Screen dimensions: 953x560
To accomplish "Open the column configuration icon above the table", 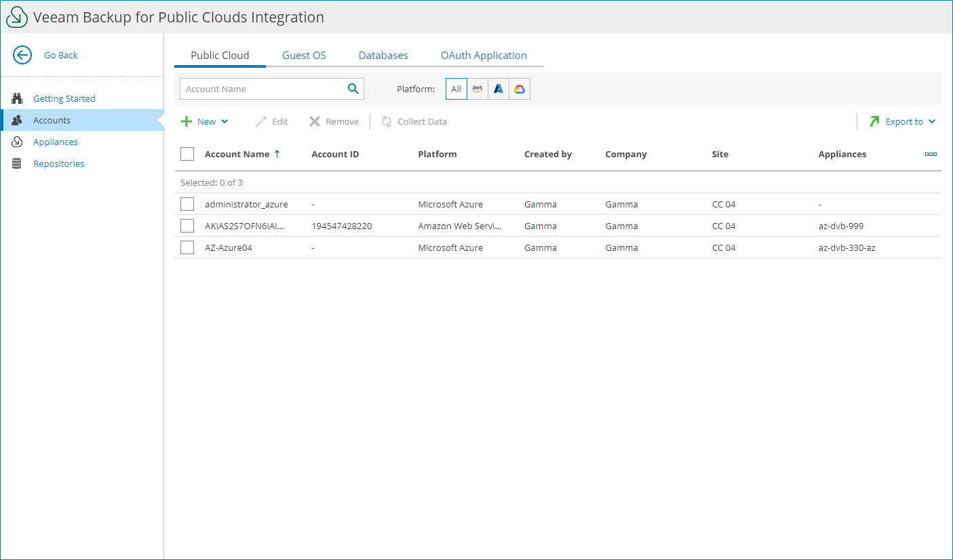I will pyautogui.click(x=931, y=154).
